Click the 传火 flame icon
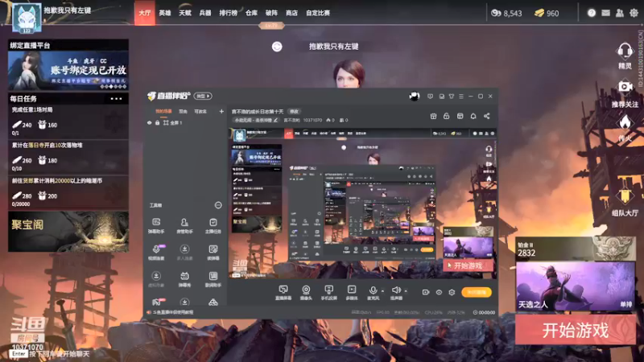This screenshot has width=644, height=362. coord(625,122)
